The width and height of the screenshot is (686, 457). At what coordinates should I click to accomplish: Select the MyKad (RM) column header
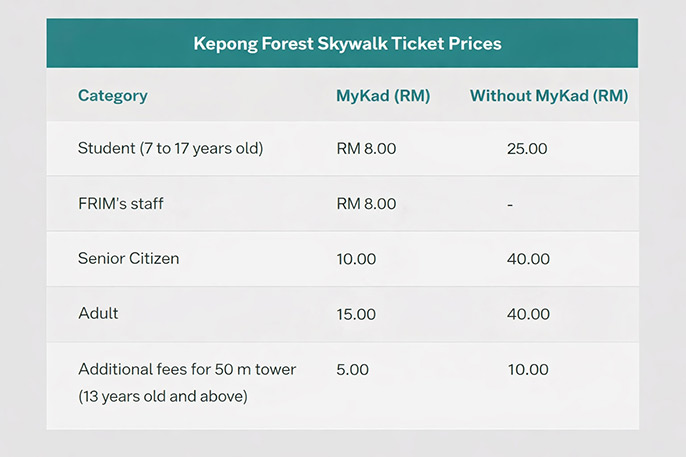point(383,96)
